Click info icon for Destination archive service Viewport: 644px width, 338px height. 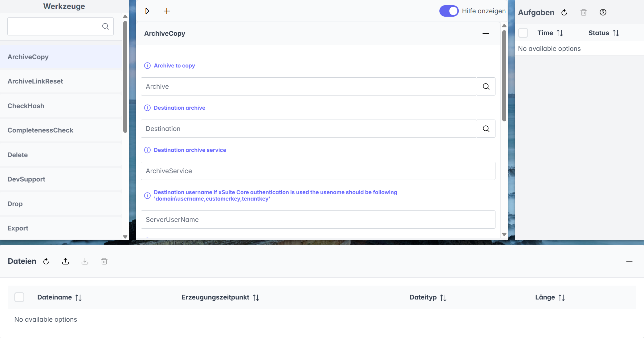147,150
